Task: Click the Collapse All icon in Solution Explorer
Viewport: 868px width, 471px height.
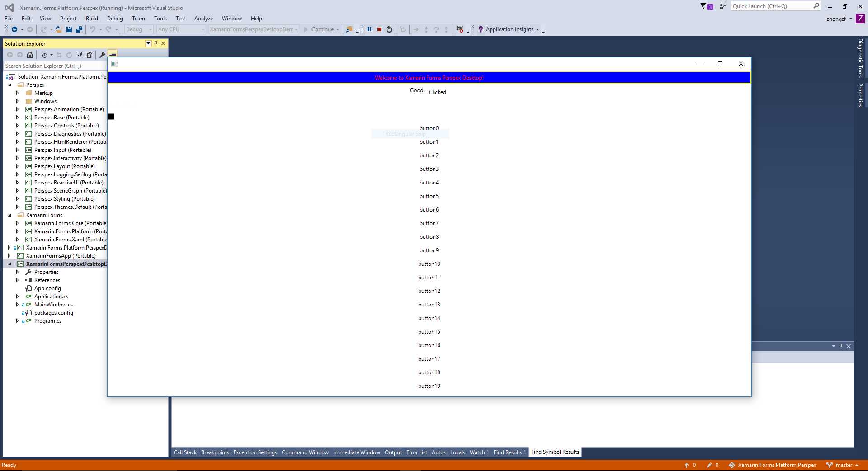Action: [79, 55]
